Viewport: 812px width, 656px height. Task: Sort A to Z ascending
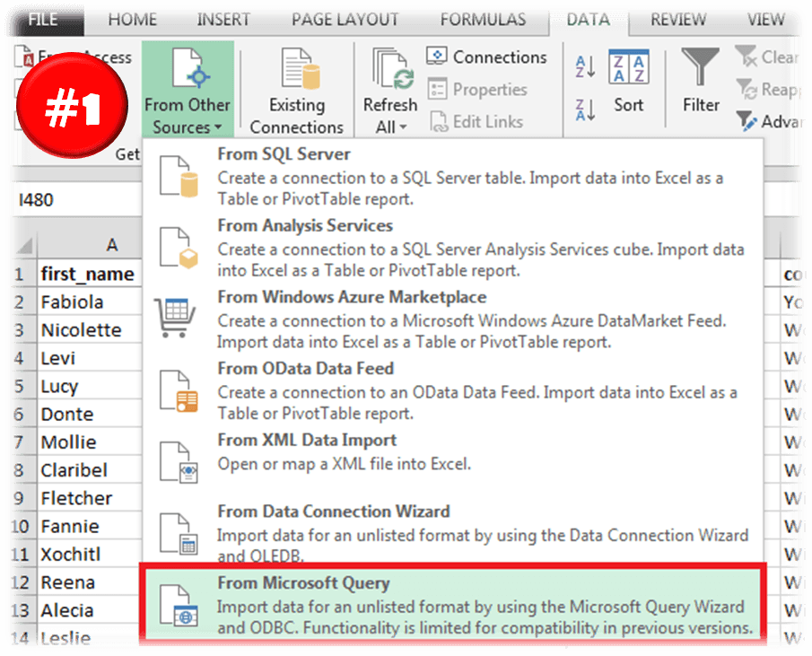(585, 66)
